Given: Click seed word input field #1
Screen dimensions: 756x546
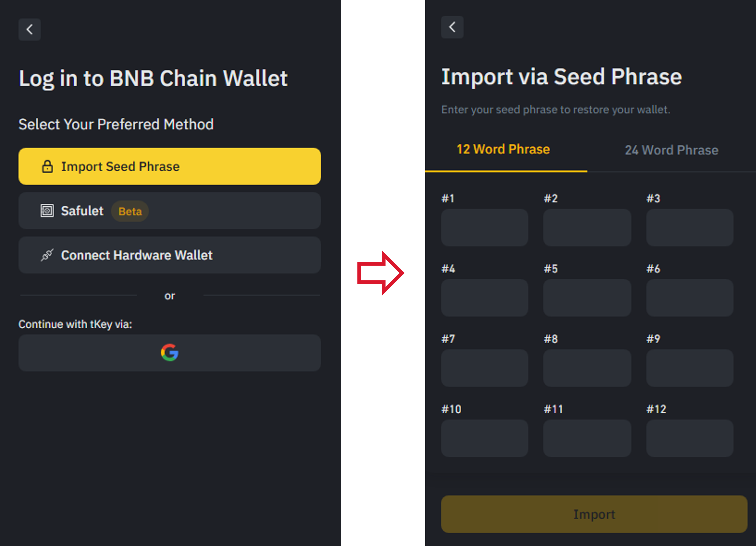Looking at the screenshot, I should click(x=484, y=227).
